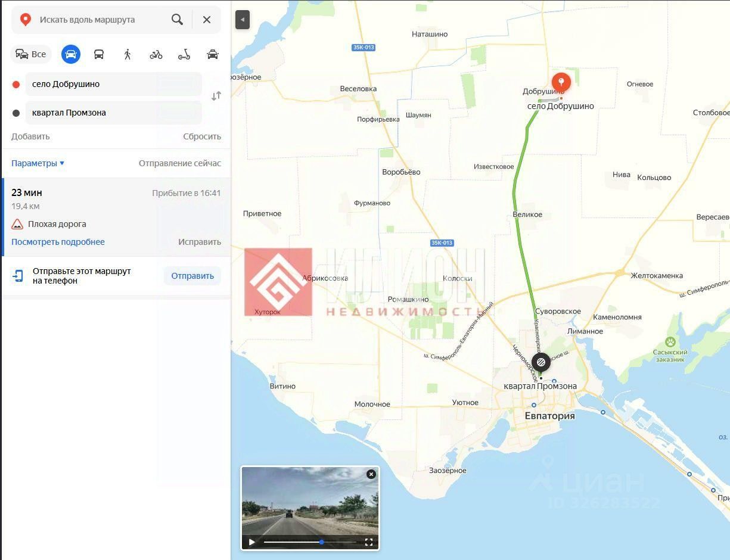Edit the 'квартал Промзона' destination field

[113, 113]
